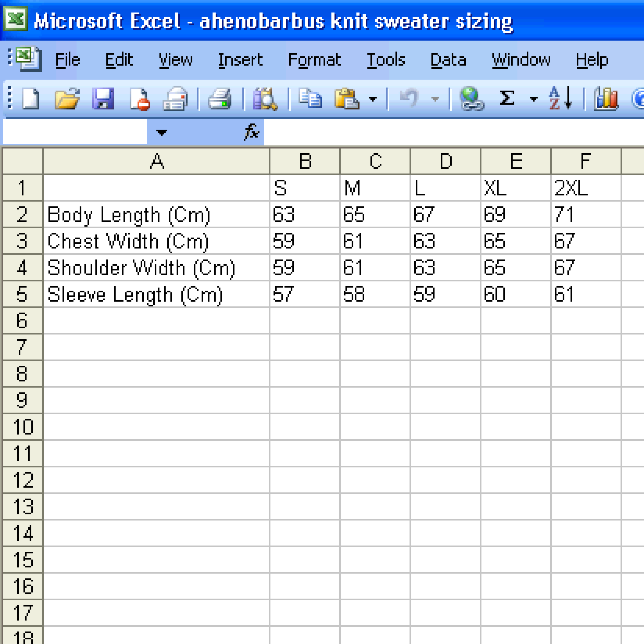Viewport: 644px width, 644px height.
Task: Click the AutoSum sigma icon
Action: [x=507, y=98]
